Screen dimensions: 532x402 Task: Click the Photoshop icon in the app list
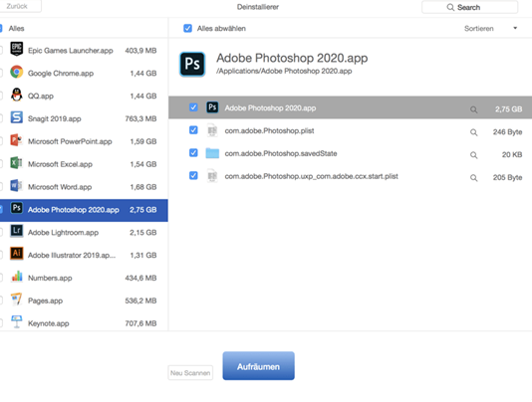17,208
